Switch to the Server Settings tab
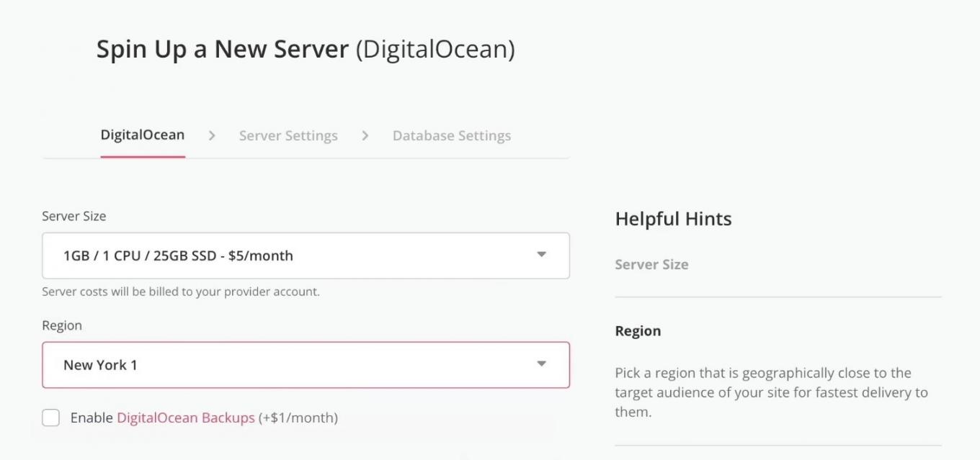Screen dimensions: 980x460 click(288, 136)
